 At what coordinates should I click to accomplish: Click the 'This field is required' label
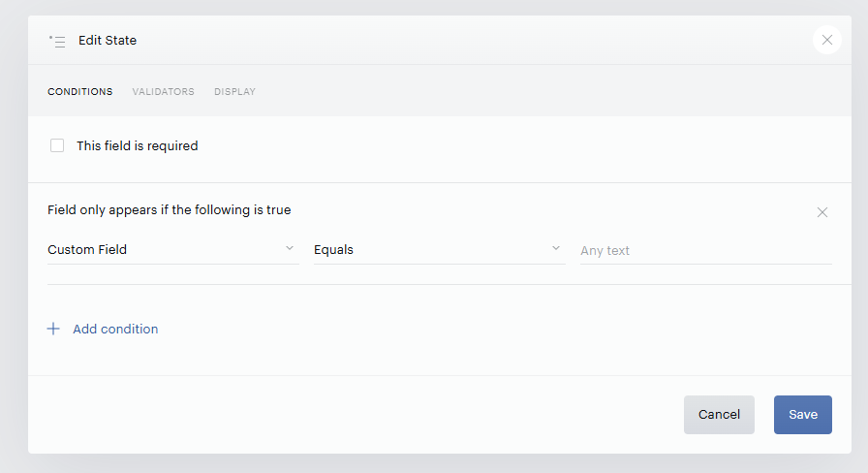pyautogui.click(x=138, y=145)
